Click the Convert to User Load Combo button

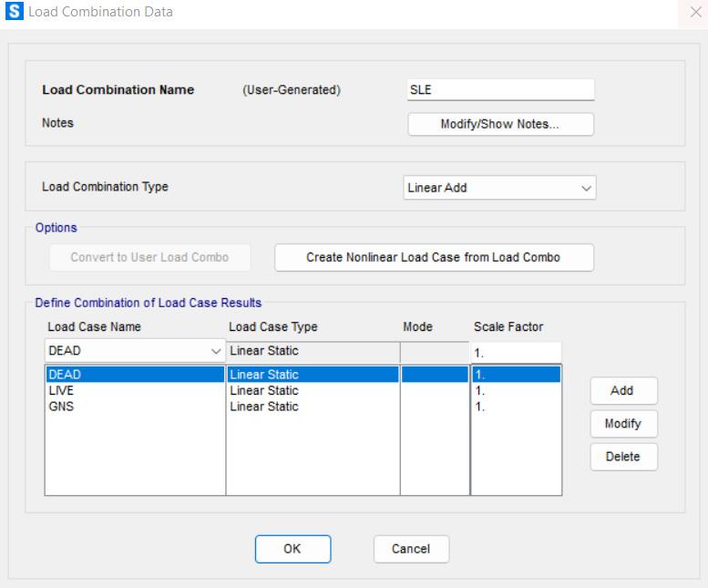pyautogui.click(x=148, y=257)
